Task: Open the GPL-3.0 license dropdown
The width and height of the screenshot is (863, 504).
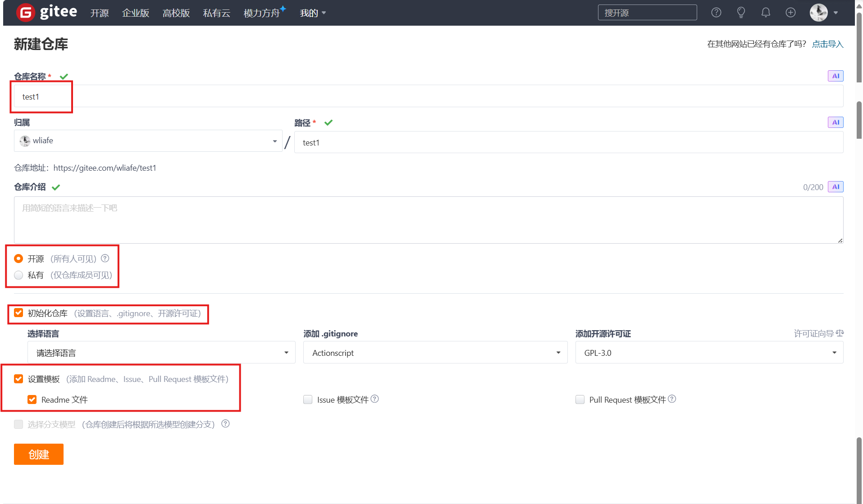Action: 709,353
